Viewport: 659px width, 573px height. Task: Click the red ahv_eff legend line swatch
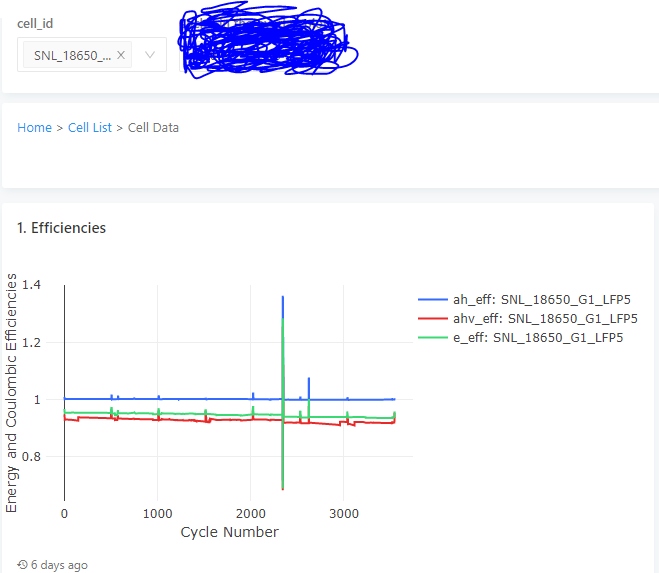pos(433,319)
